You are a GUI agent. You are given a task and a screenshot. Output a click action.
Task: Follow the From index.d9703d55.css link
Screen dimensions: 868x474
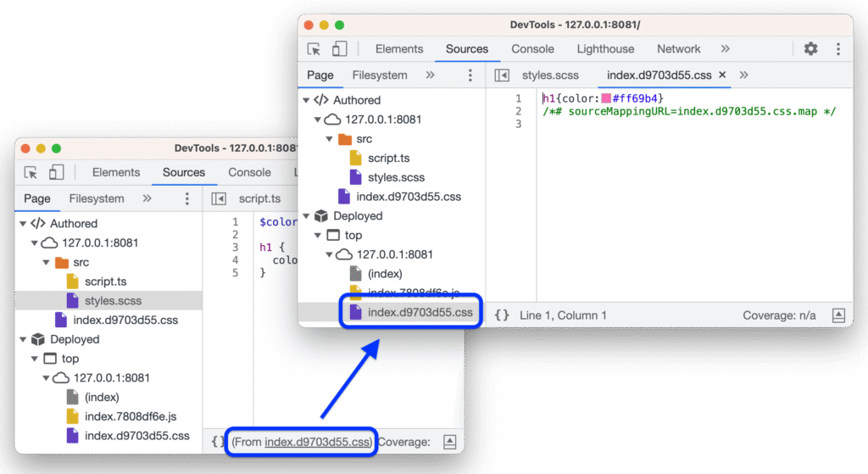tap(317, 442)
